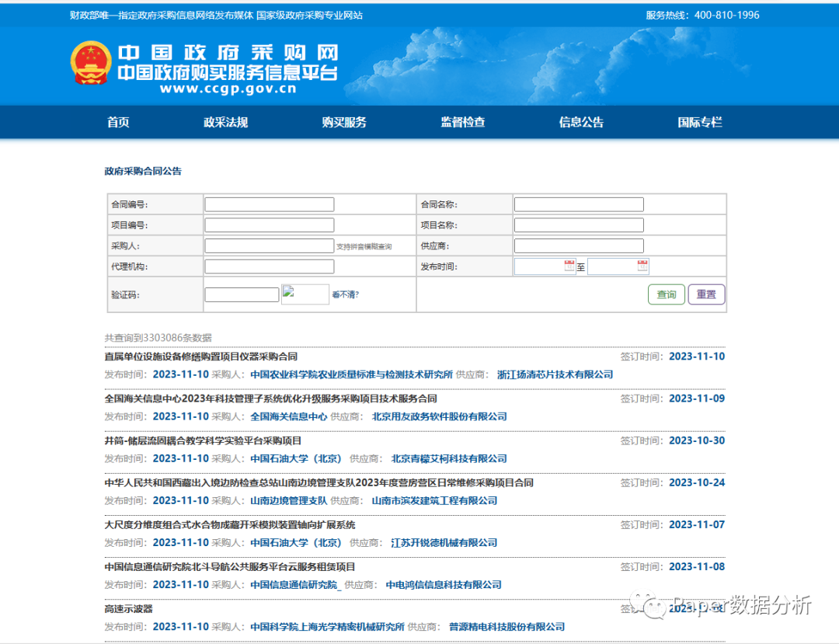Open 信息公告 navigation item
This screenshot has height=644, width=839.
tap(582, 122)
